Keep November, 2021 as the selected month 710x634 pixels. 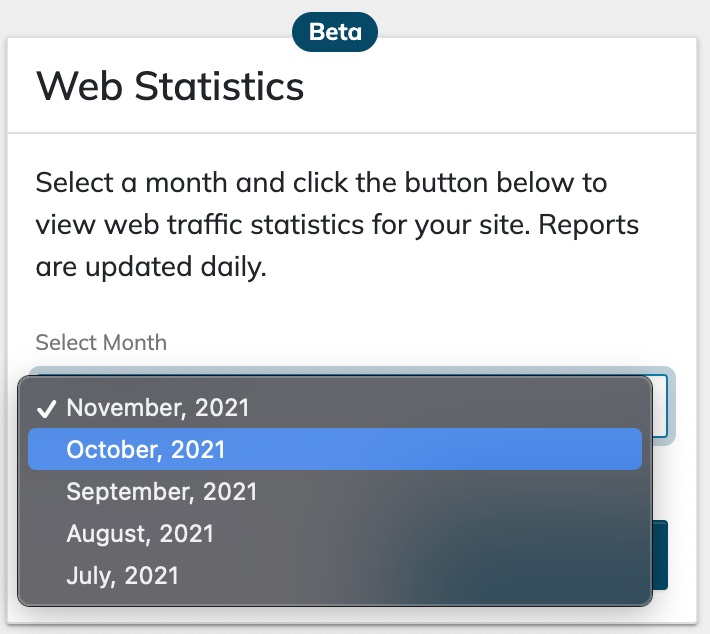pyautogui.click(x=157, y=408)
